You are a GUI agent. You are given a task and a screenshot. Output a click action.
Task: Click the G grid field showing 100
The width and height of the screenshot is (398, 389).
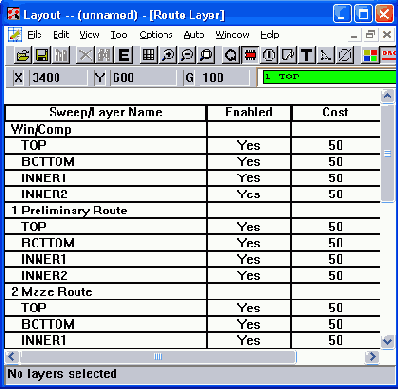(224, 78)
